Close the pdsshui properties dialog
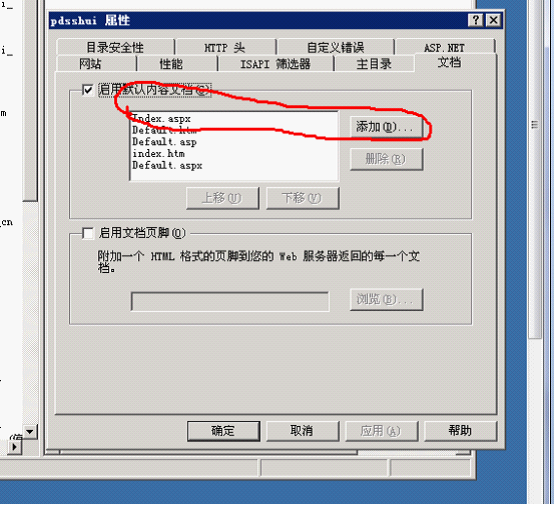This screenshot has width=554, height=505. [x=493, y=20]
